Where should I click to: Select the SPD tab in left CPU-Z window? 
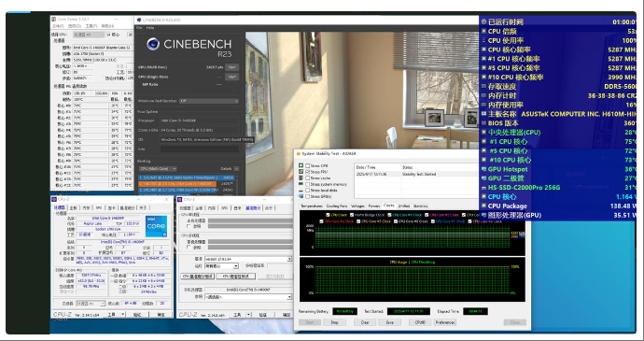(99, 208)
